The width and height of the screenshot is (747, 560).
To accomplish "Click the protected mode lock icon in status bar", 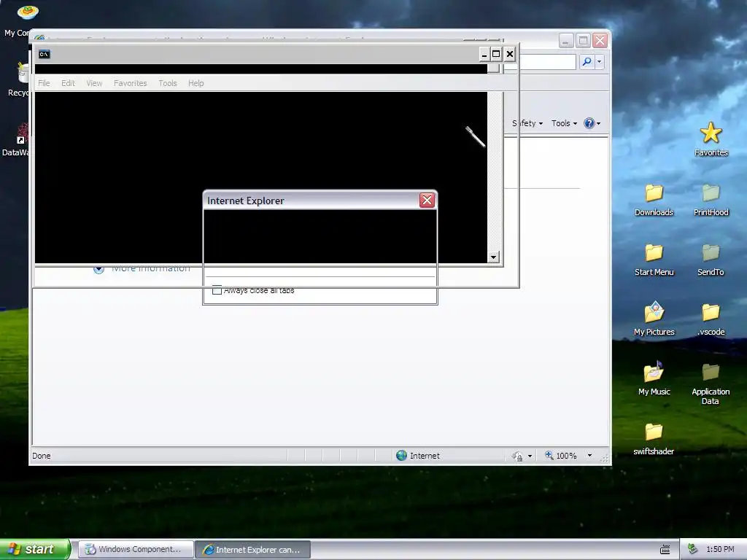I will pos(517,456).
